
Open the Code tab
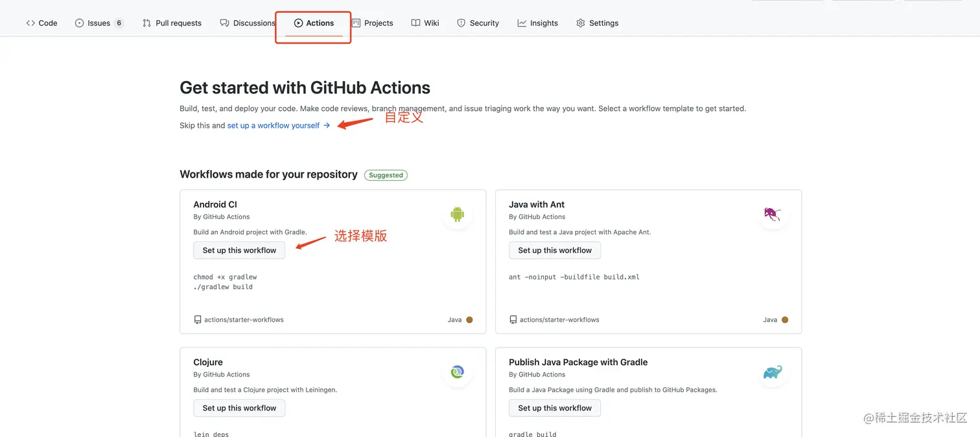pos(41,23)
